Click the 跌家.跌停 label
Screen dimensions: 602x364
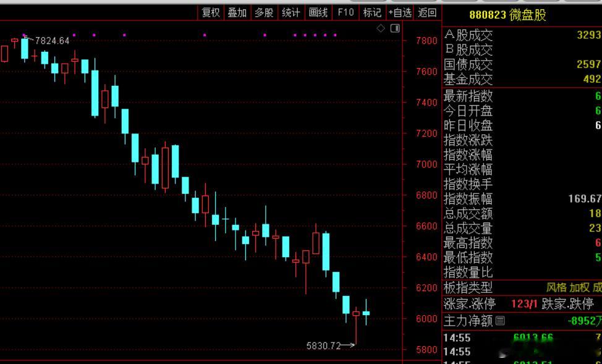coord(567,303)
